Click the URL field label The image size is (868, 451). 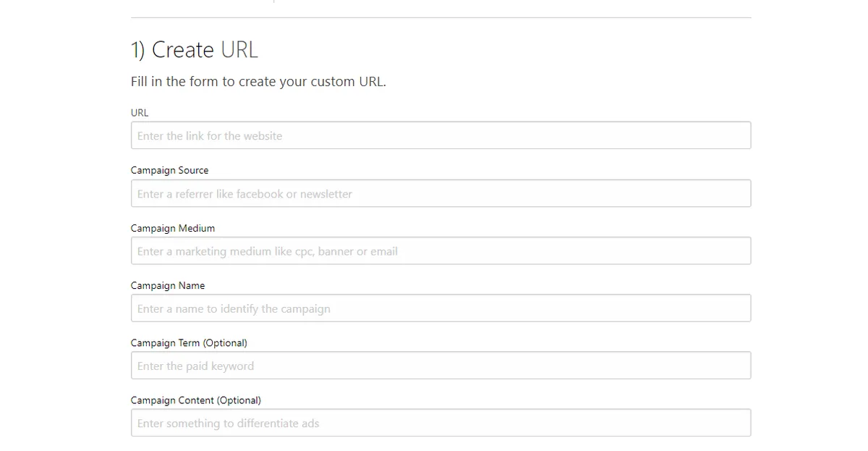pyautogui.click(x=138, y=112)
